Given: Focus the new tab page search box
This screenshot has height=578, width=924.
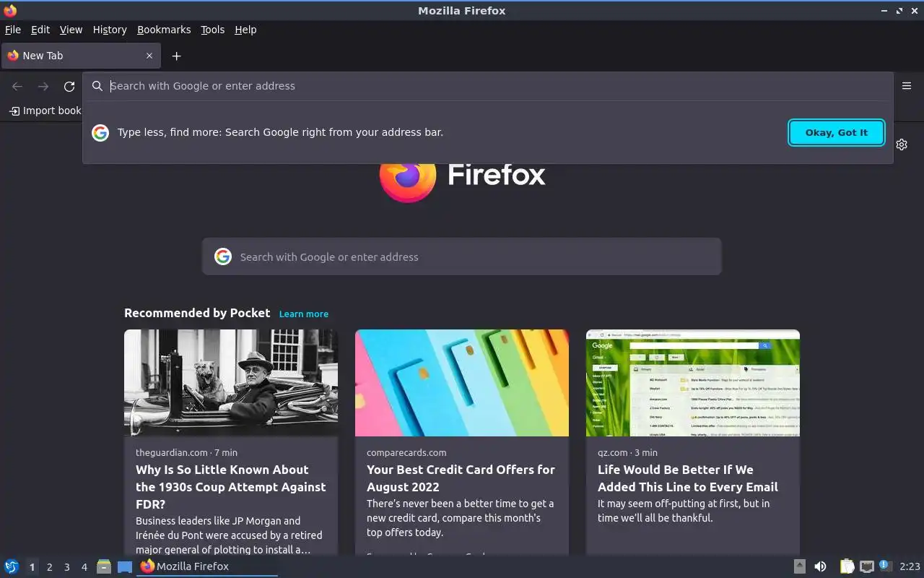Looking at the screenshot, I should [462, 256].
